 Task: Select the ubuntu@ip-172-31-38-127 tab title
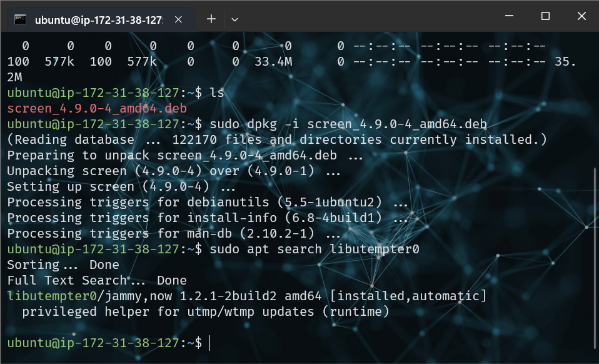pyautogui.click(x=101, y=19)
